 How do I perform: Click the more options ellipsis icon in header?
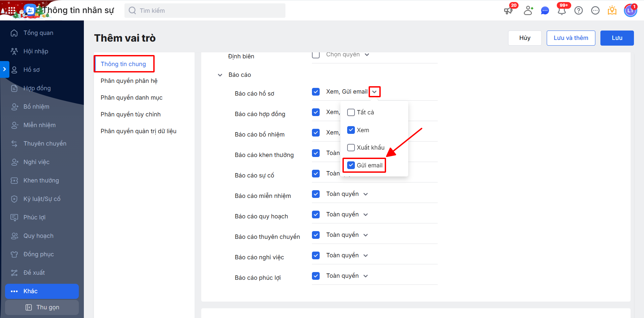[595, 11]
